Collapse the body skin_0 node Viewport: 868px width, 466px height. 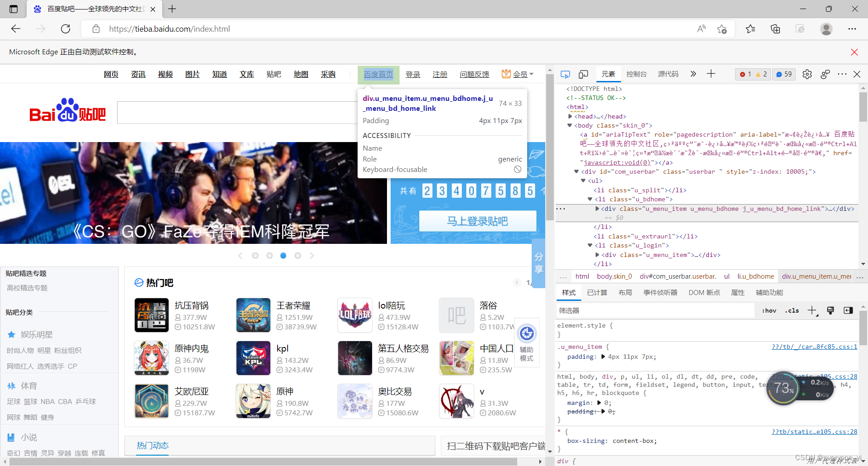tap(570, 125)
